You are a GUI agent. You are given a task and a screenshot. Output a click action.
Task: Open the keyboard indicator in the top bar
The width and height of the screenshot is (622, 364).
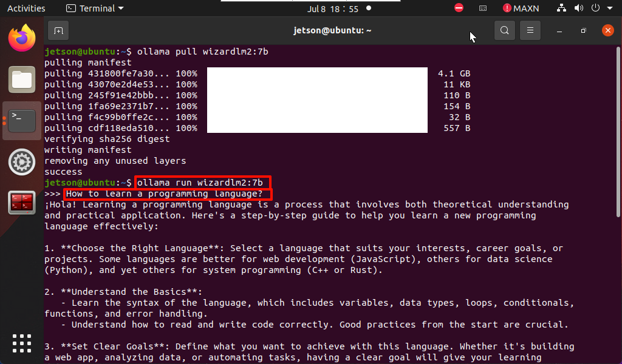coord(483,8)
